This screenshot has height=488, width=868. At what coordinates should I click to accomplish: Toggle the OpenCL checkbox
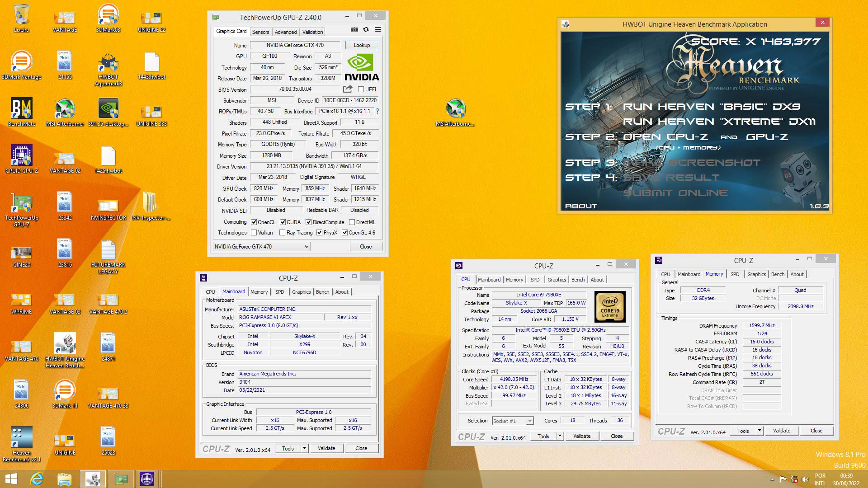tap(254, 222)
